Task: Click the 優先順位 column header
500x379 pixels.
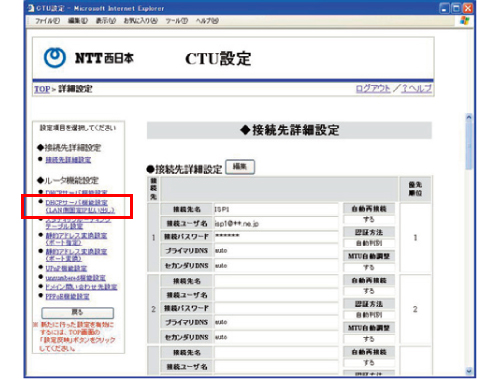Action: pos(415,189)
